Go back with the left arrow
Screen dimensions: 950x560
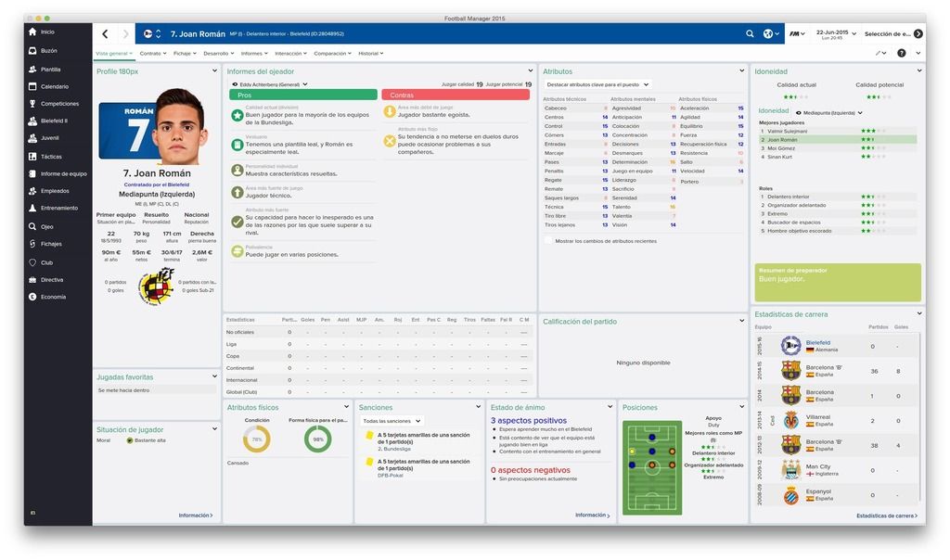[x=106, y=34]
